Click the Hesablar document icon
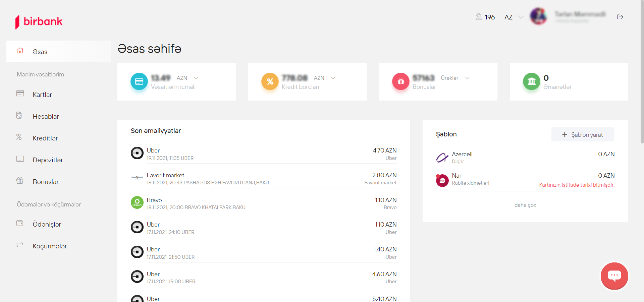Image resolution: width=644 pixels, height=302 pixels. coord(19,115)
